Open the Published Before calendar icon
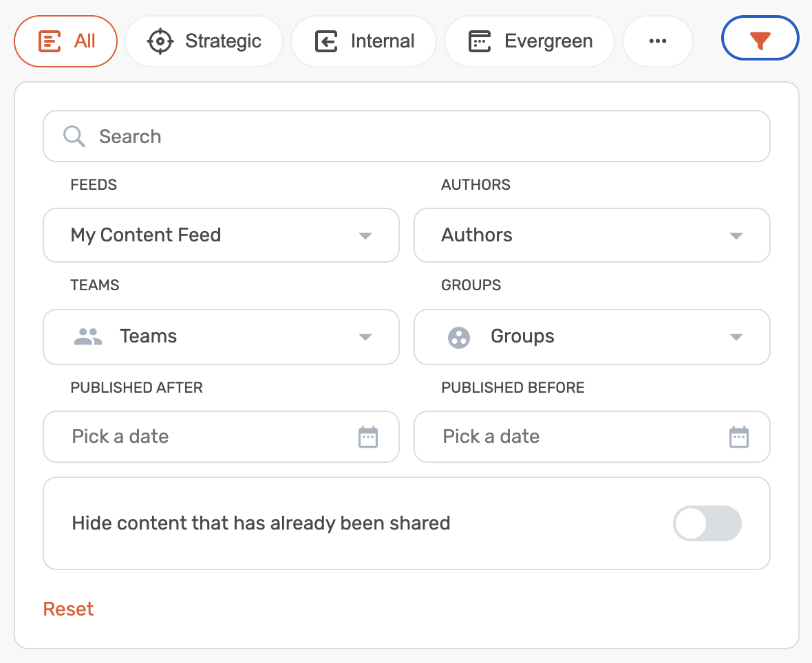Image resolution: width=812 pixels, height=663 pixels. [x=739, y=437]
